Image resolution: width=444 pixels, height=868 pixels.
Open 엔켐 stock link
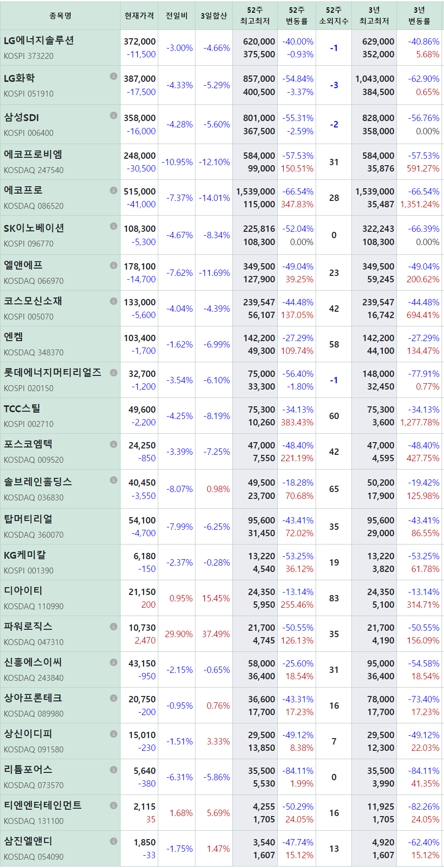pyautogui.click(x=13, y=337)
